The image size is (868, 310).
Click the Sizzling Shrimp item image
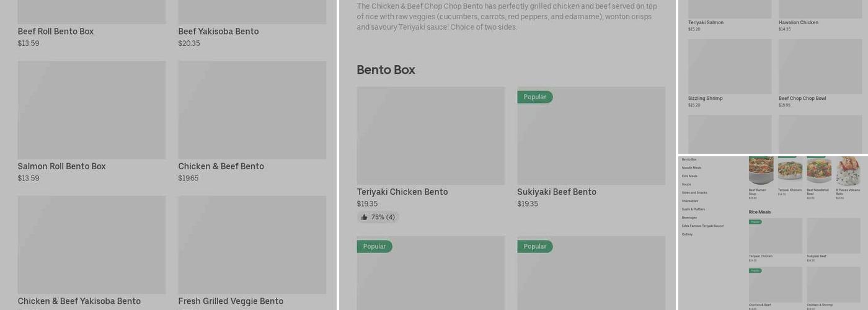click(x=729, y=66)
